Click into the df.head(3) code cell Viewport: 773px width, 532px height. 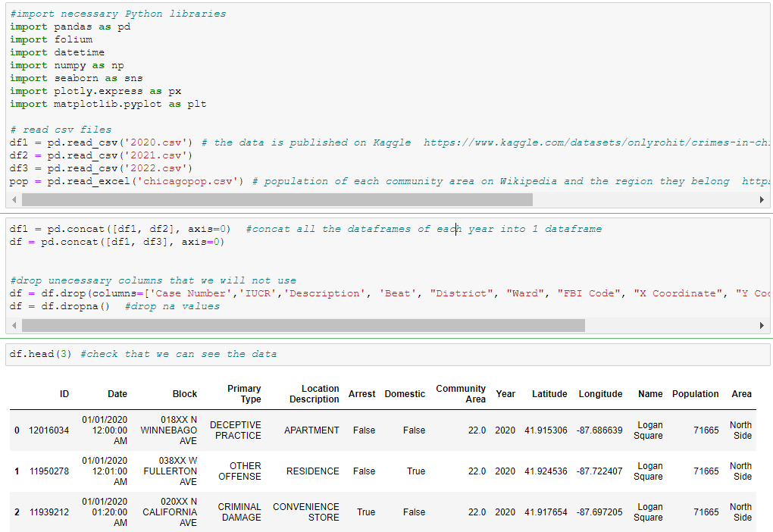coord(387,355)
